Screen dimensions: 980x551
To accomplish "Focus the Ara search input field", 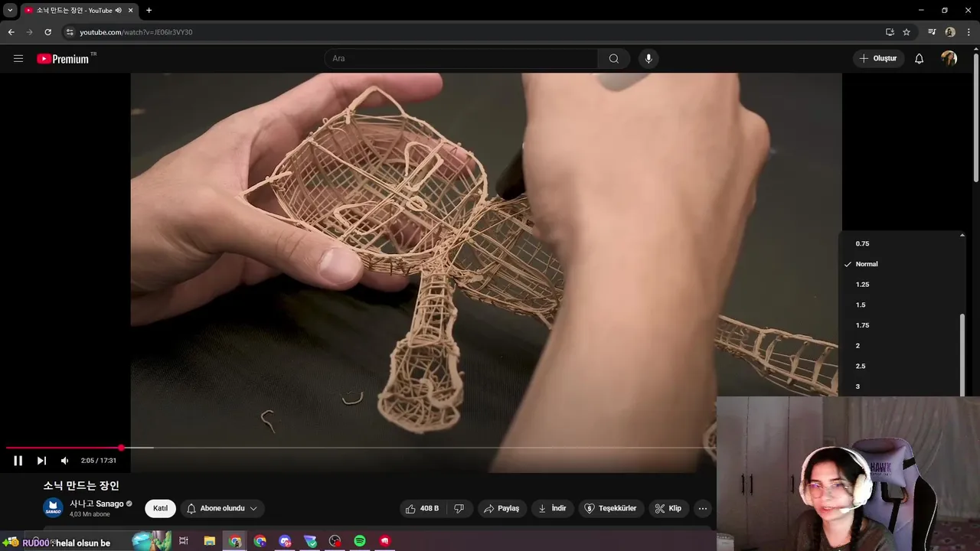I will (x=462, y=58).
